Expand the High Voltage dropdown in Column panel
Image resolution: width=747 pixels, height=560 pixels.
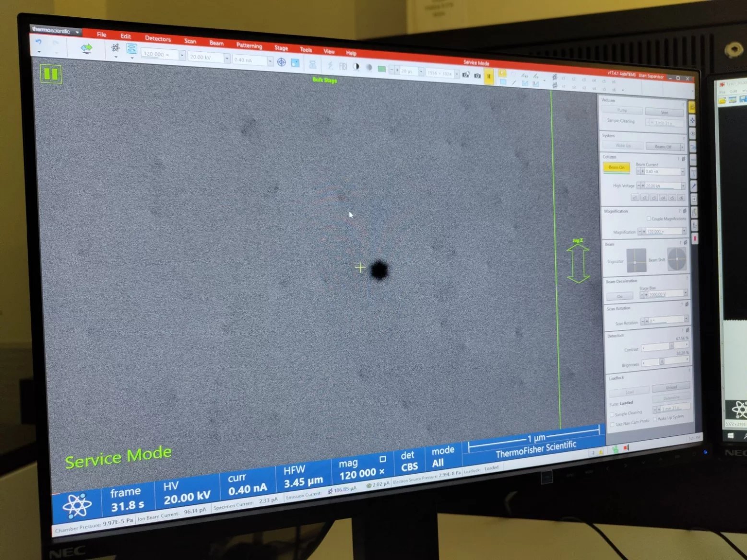683,186
